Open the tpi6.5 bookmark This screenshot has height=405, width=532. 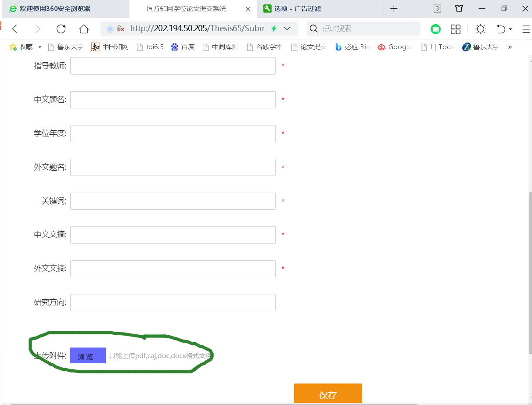(x=150, y=47)
